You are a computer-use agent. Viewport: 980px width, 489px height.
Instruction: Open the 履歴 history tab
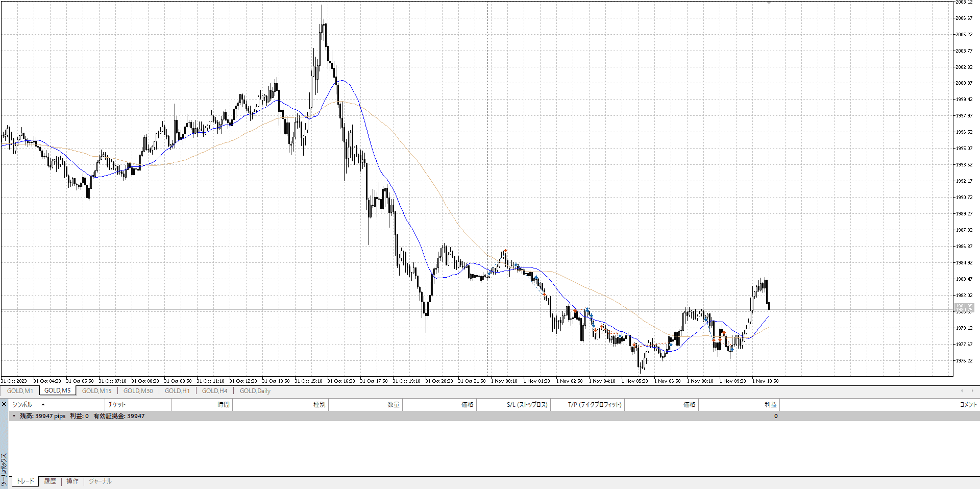point(50,481)
